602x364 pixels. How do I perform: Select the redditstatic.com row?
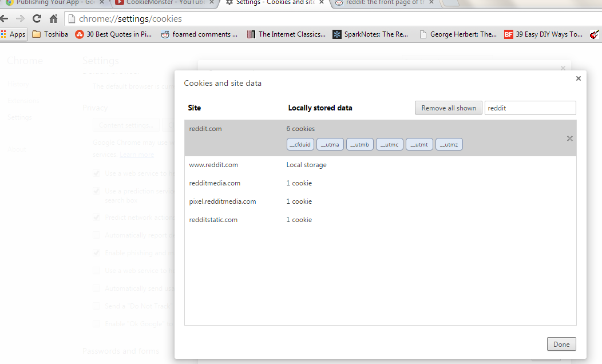[381, 220]
